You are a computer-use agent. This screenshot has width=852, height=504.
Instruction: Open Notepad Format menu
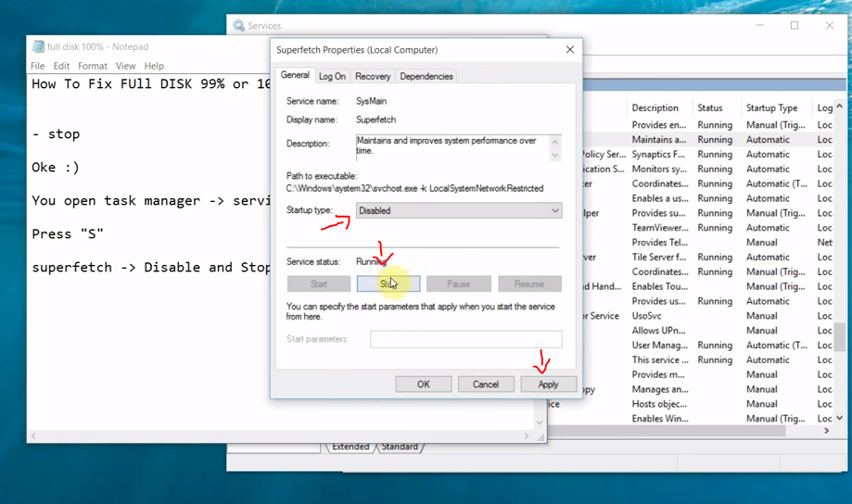tap(93, 66)
